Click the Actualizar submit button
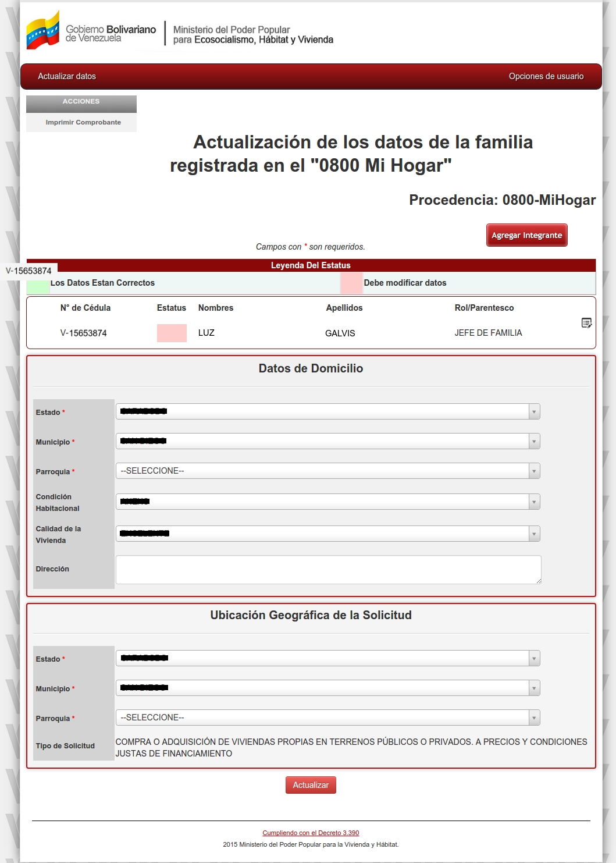 311,785
